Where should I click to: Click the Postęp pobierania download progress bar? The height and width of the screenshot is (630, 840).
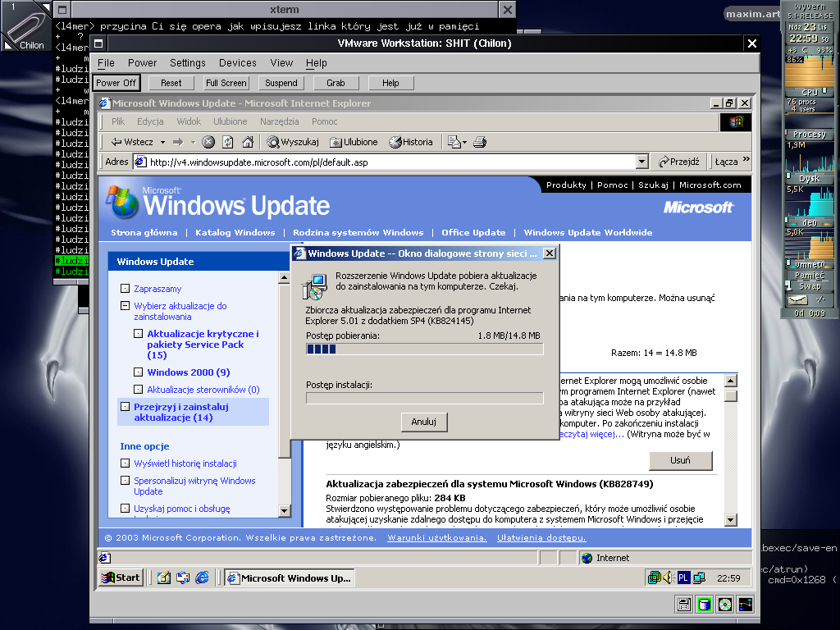(424, 349)
